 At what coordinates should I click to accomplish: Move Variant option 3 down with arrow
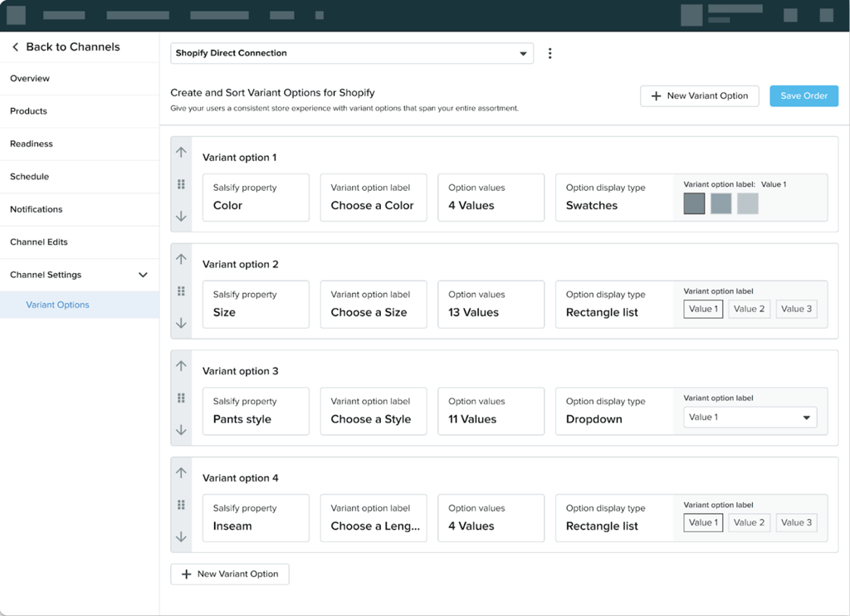181,429
